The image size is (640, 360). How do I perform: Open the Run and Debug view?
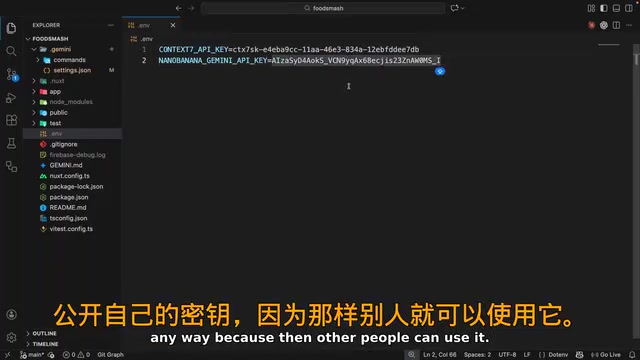[11, 98]
